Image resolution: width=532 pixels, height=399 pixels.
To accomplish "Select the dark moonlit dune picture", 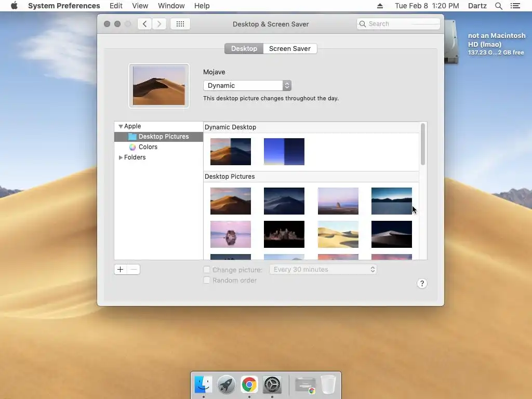I will [x=392, y=234].
